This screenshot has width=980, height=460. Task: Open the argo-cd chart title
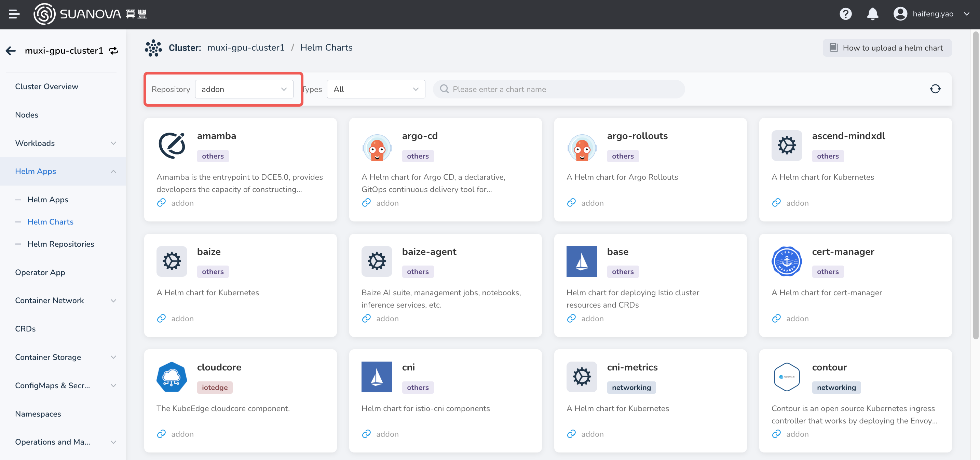[x=420, y=136]
